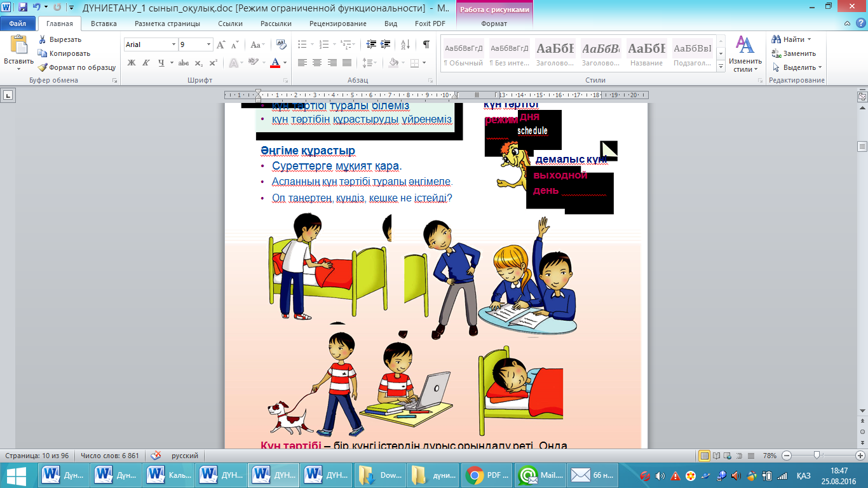Click Заменить replace button
868x488 pixels.
[794, 53]
